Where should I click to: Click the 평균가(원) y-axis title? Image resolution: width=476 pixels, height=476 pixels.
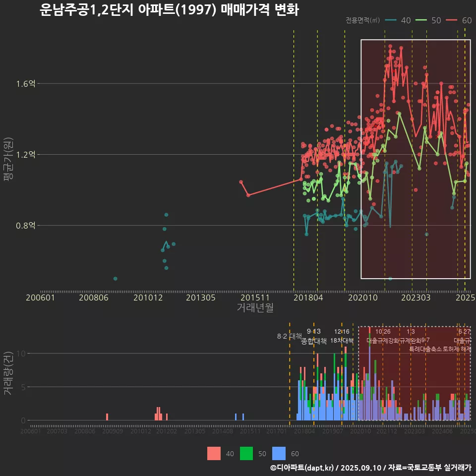tap(8, 159)
